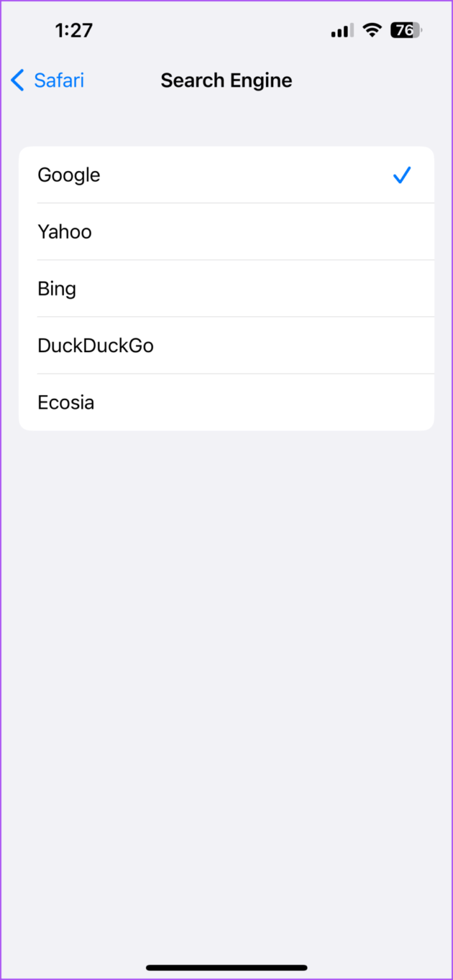
Task: Tap the cellular signal bars indicator
Action: click(x=340, y=30)
